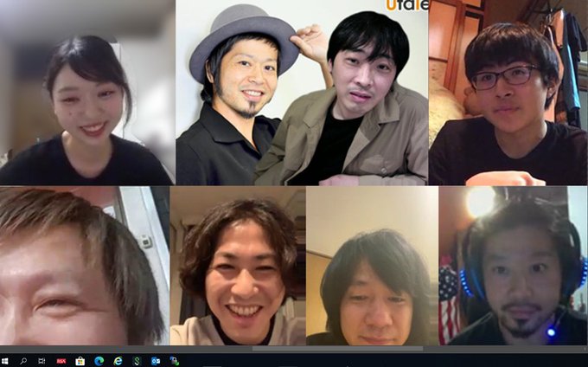Open the red RSK taskbar app

coord(61,361)
